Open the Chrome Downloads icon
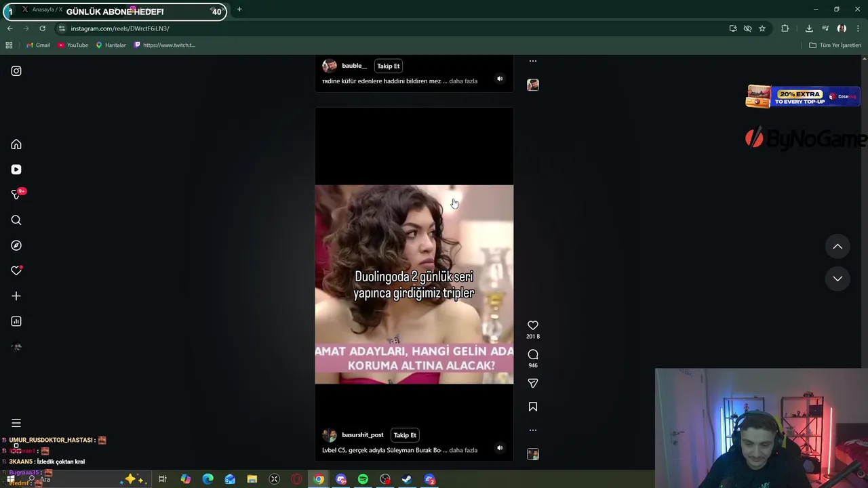 (x=809, y=28)
